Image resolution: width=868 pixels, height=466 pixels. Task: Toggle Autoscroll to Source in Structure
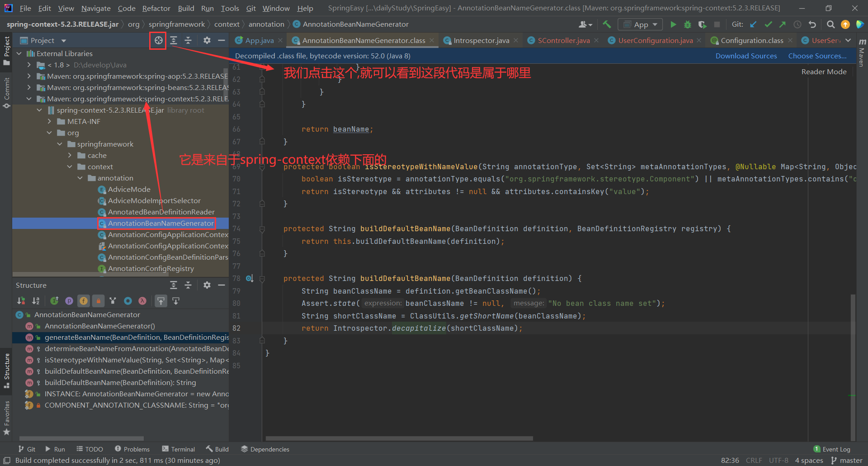point(161,301)
